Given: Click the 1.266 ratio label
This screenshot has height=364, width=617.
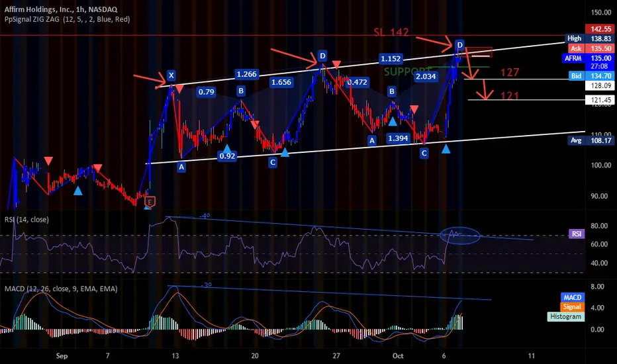Looking at the screenshot, I should point(247,74).
